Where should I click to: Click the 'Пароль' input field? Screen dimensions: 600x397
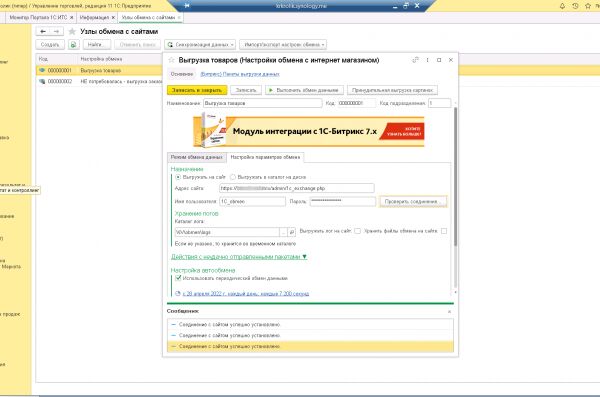coord(343,201)
